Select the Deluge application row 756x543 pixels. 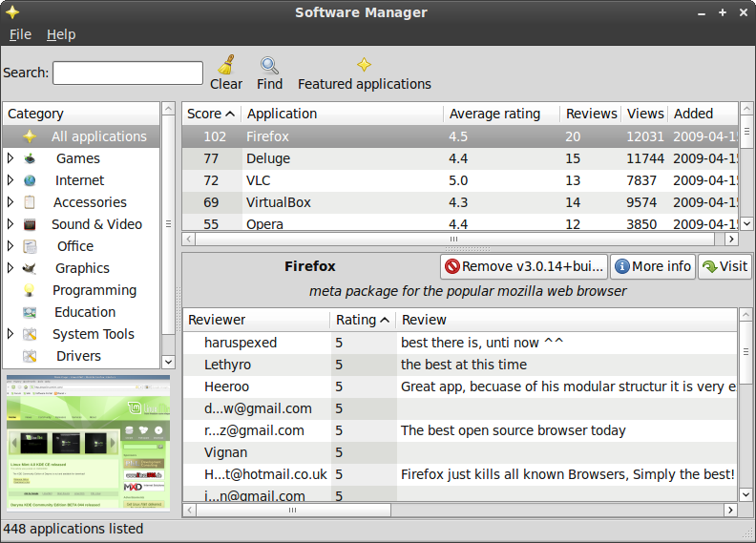tap(459, 158)
